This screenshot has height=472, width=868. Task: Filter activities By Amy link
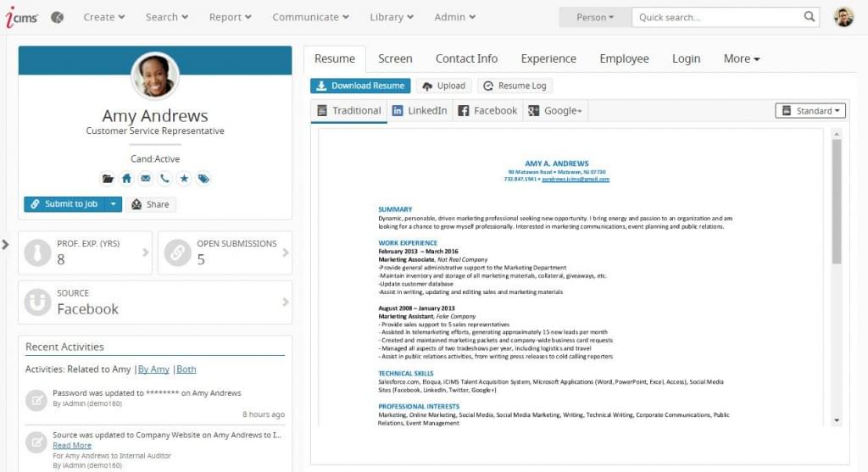153,369
